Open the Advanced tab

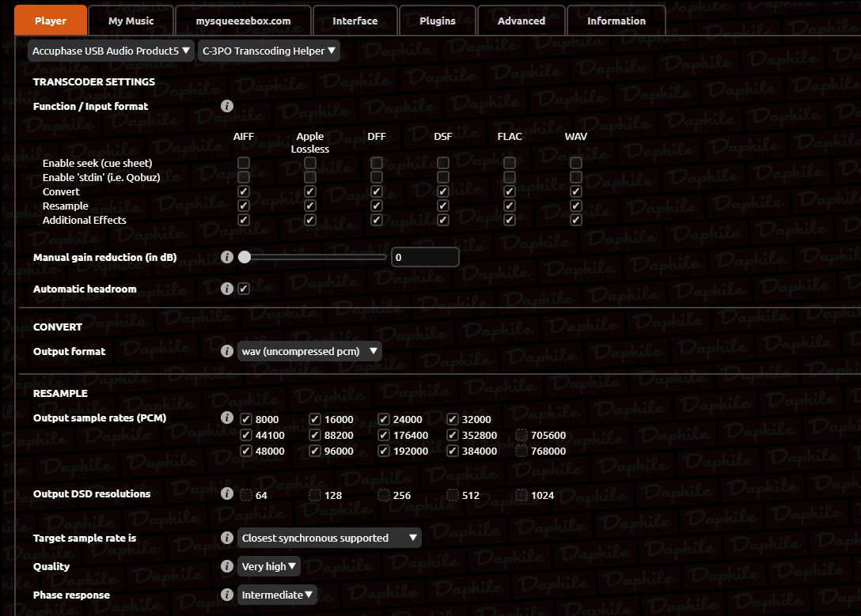(x=521, y=21)
